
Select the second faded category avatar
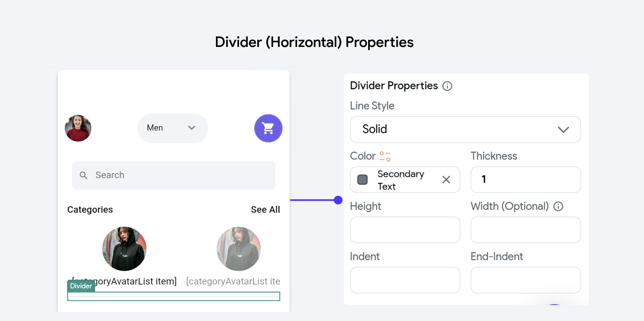[239, 249]
